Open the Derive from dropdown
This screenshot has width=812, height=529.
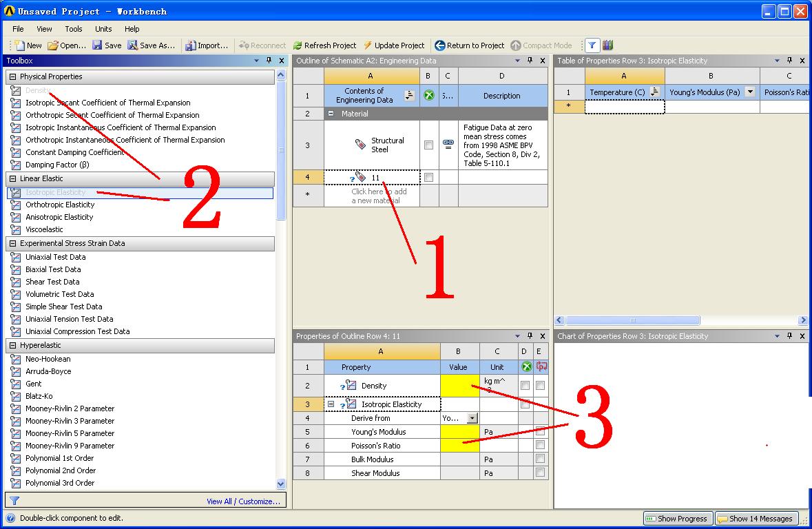coord(472,418)
